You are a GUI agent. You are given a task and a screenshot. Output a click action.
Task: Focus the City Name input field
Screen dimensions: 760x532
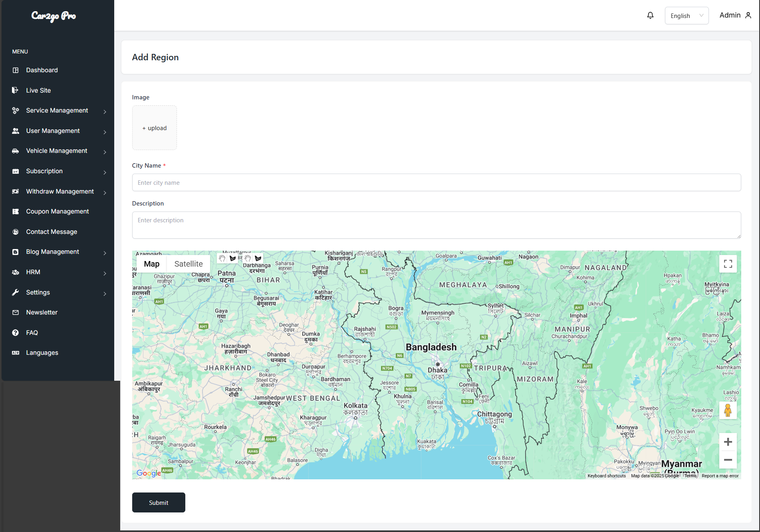pyautogui.click(x=437, y=182)
